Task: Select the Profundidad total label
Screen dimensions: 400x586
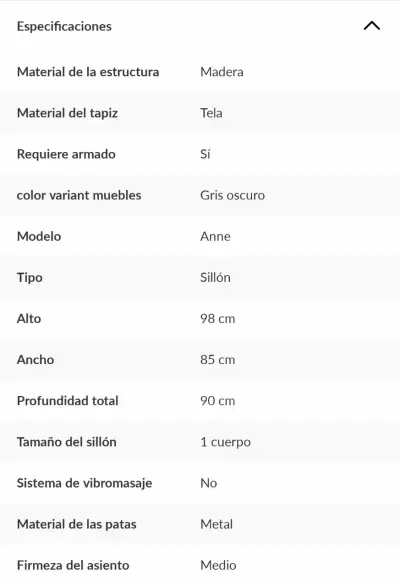Action: 68,401
